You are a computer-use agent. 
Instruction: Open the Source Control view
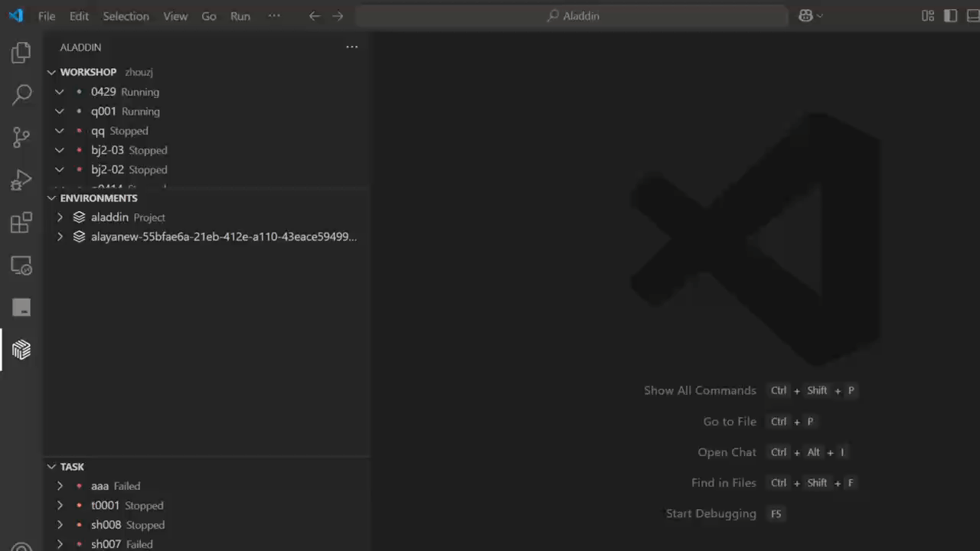coord(21,138)
